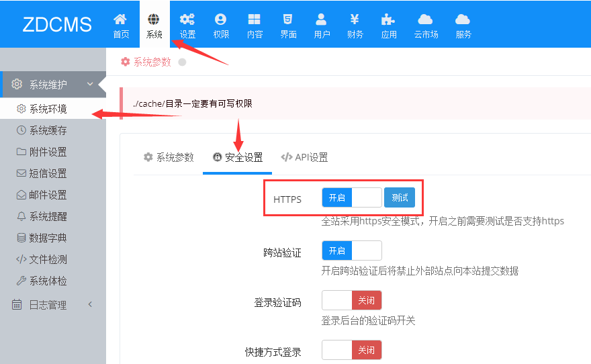591x364 pixels.
Task: Open the 首页 home icon
Action: [121, 19]
